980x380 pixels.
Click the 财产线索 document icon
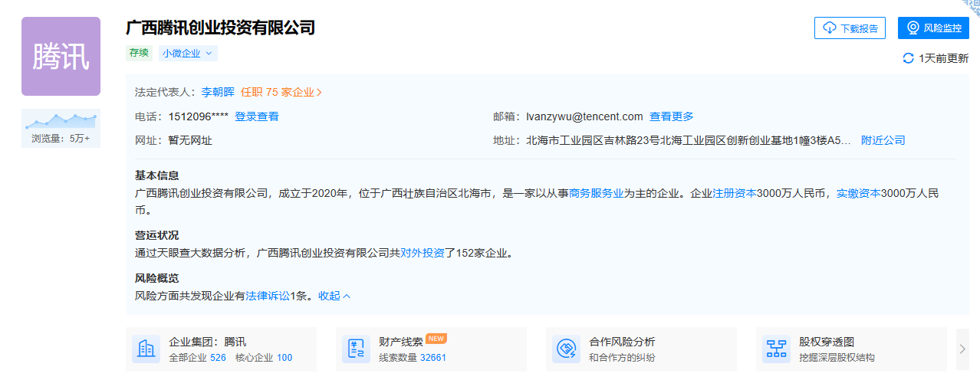click(x=357, y=349)
